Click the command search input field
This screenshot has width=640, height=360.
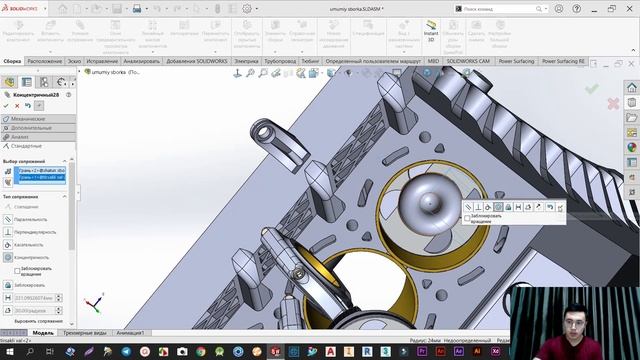(x=500, y=9)
